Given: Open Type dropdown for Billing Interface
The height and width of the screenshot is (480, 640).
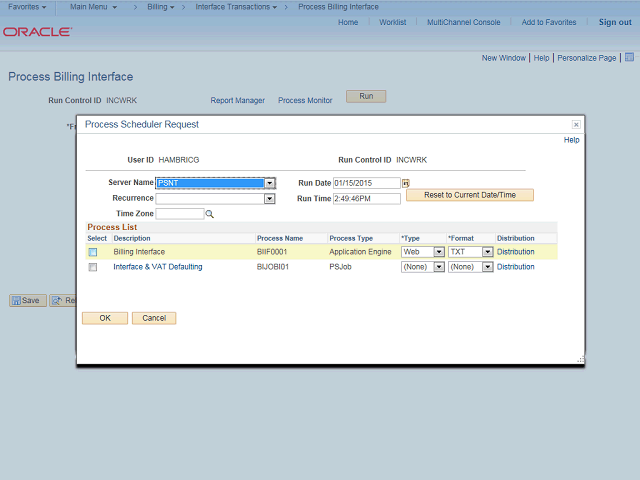Looking at the screenshot, I should pos(439,252).
